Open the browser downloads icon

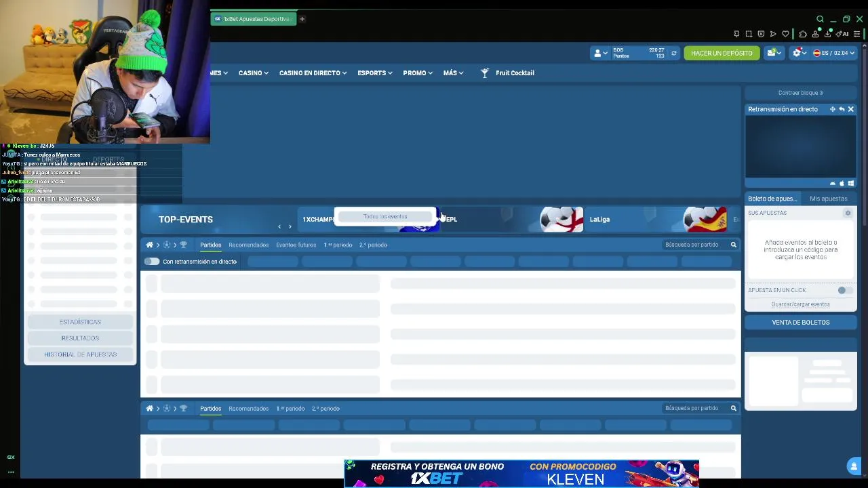tap(827, 34)
